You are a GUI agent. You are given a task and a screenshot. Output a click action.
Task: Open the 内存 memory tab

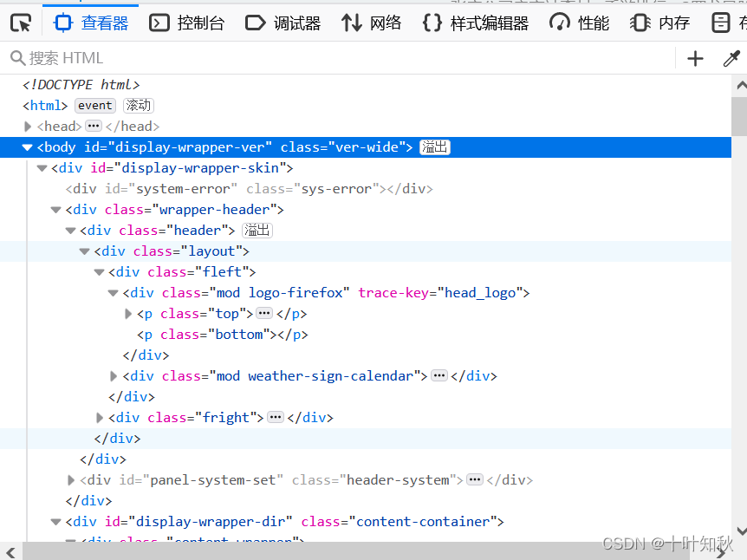[659, 23]
